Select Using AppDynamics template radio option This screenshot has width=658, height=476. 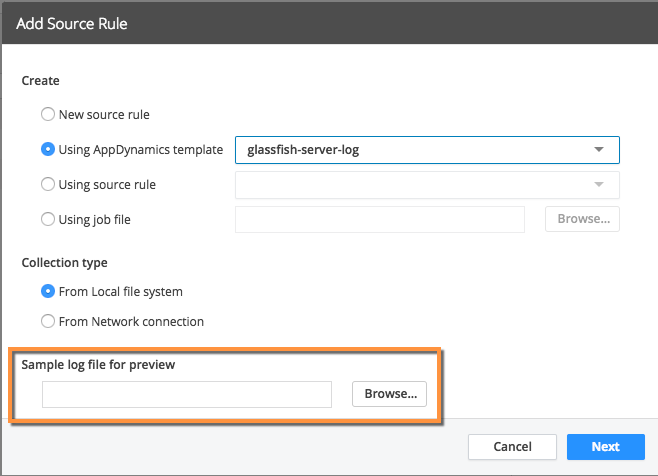point(48,149)
